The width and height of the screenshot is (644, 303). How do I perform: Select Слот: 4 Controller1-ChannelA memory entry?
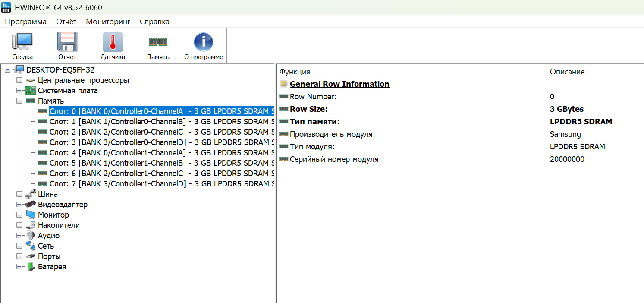(x=162, y=153)
